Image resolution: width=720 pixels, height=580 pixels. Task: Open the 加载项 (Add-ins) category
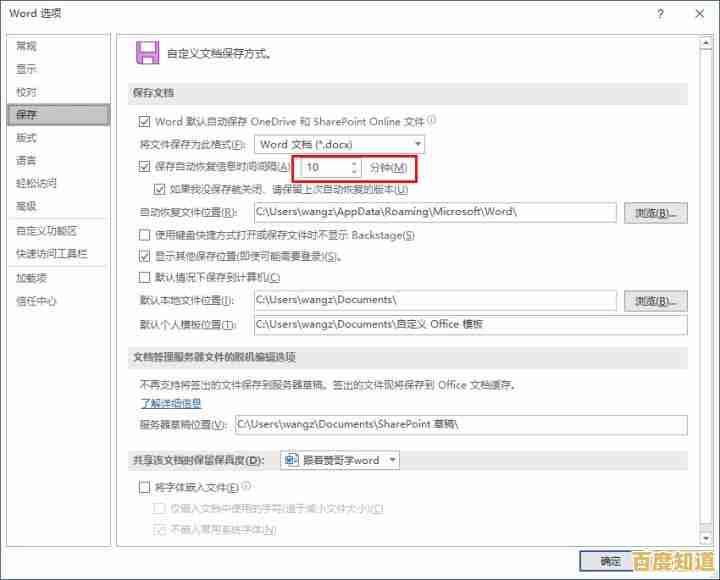[x=31, y=278]
